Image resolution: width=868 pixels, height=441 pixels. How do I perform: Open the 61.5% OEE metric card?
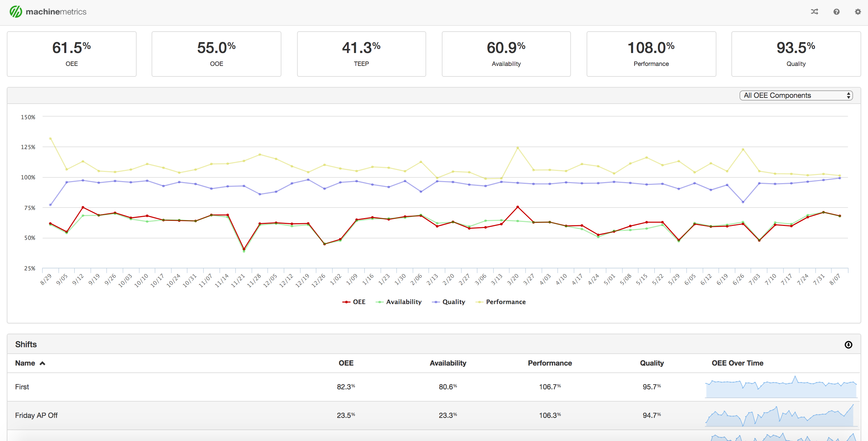pos(71,54)
